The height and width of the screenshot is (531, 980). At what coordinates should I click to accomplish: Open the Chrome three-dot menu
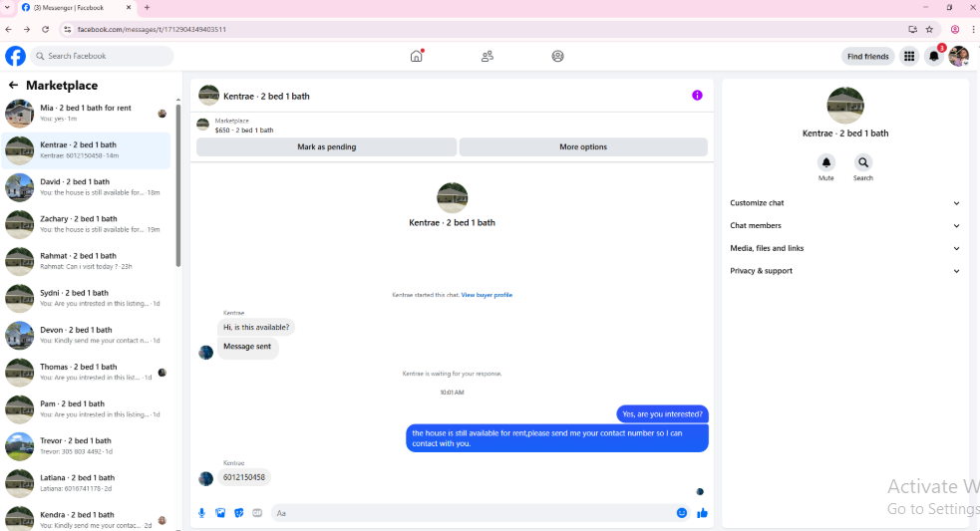[973, 29]
